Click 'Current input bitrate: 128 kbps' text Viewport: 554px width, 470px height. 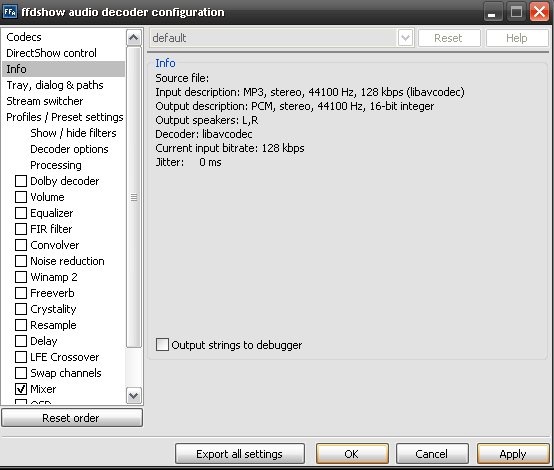(x=230, y=148)
